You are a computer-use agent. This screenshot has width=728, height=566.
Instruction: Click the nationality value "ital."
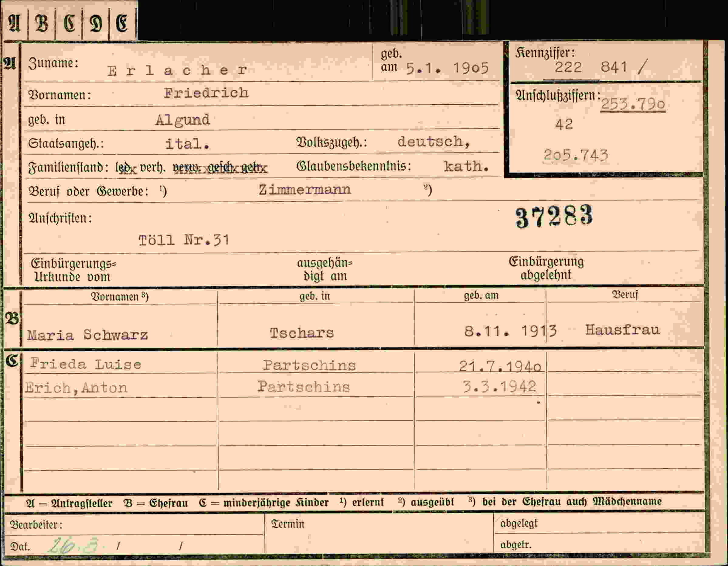(187, 144)
